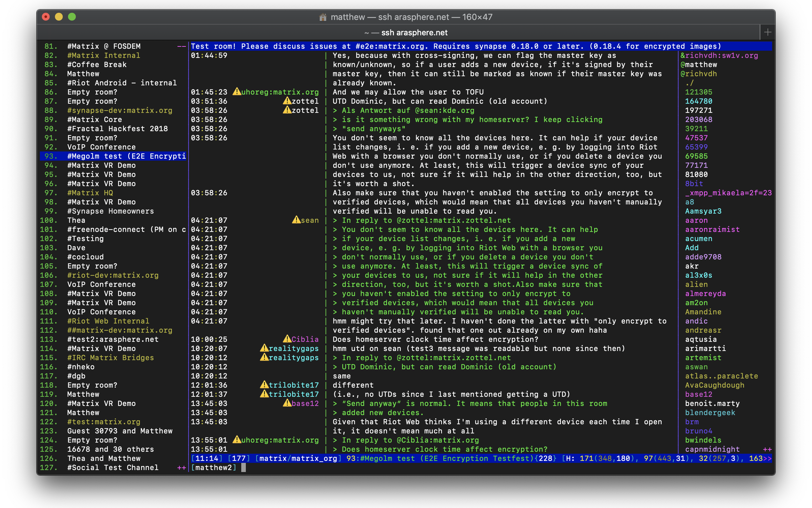The image size is (812, 508).
Task: Click nick blendergeek in the nicklist
Action: [710, 412]
